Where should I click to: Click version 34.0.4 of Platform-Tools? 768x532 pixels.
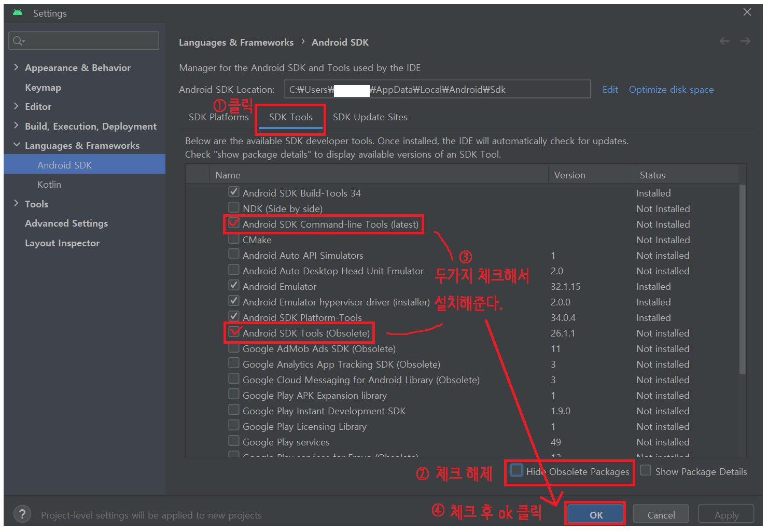563,318
